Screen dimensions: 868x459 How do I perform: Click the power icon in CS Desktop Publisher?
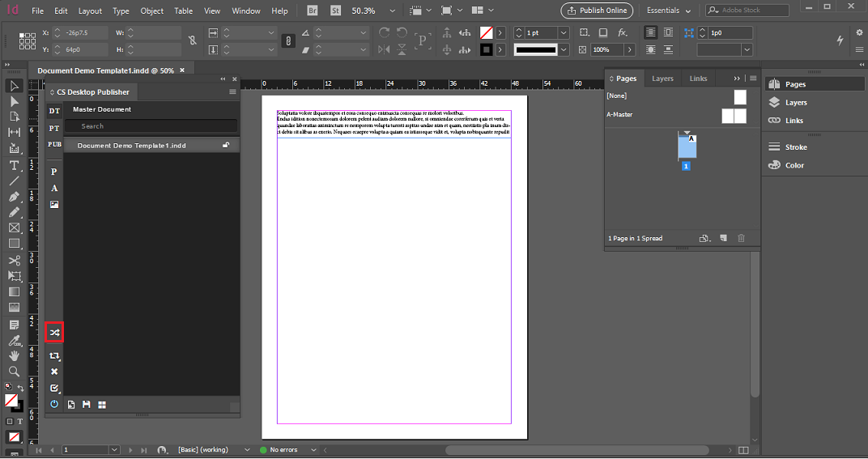pos(54,404)
